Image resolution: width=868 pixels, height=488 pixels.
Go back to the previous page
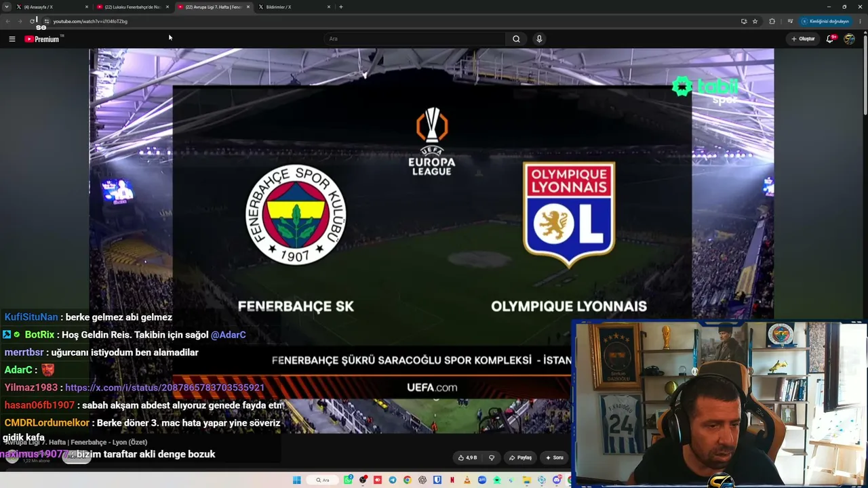click(8, 21)
